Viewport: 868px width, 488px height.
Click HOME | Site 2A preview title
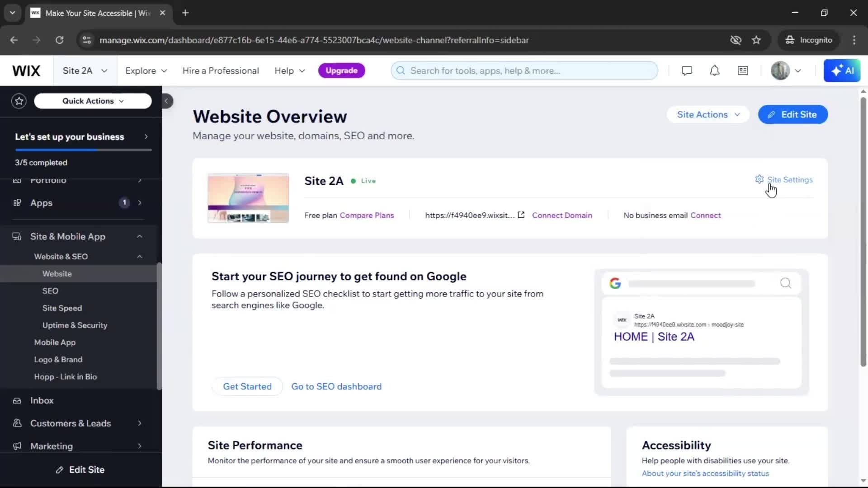point(654,337)
